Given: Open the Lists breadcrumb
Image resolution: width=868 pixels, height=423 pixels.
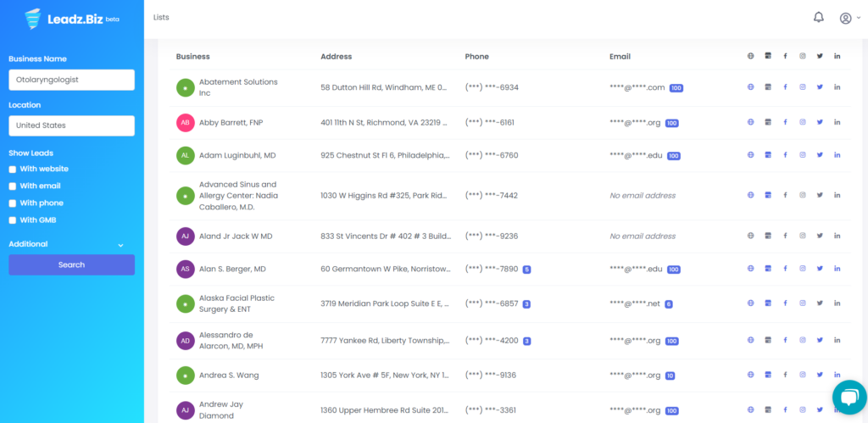Looking at the screenshot, I should pyautogui.click(x=161, y=18).
